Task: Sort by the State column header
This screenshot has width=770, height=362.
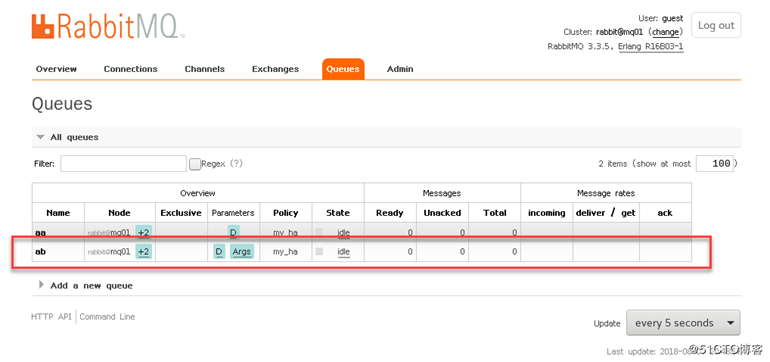Action: 338,213
